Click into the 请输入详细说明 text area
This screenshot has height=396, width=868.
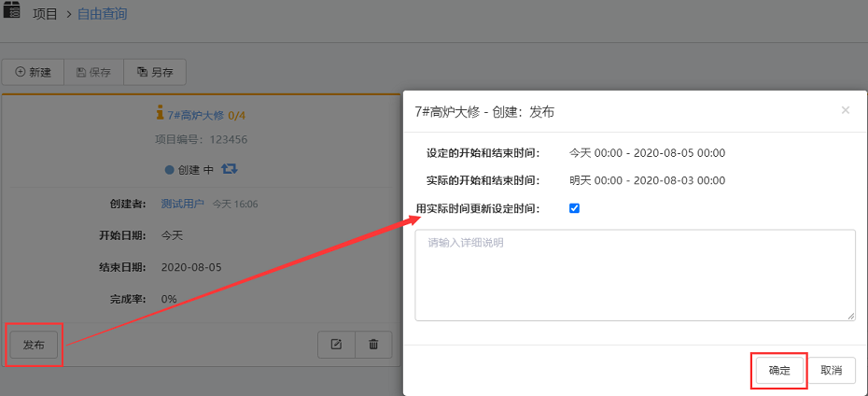(635, 276)
